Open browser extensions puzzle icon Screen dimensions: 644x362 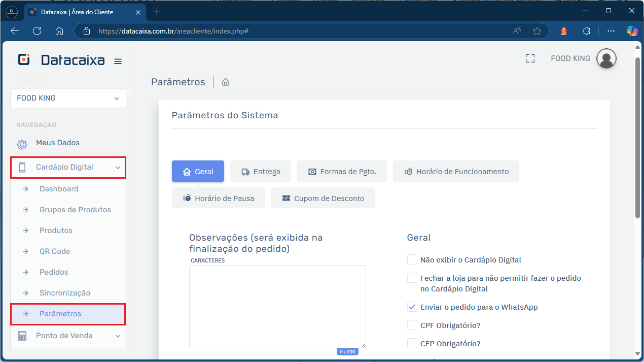tap(586, 31)
